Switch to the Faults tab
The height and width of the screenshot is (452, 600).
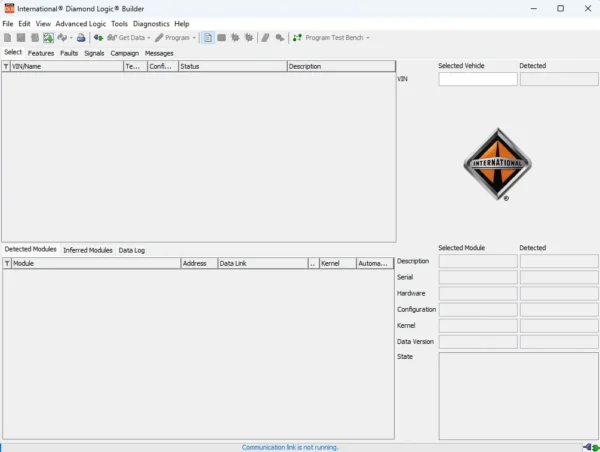pyautogui.click(x=69, y=53)
